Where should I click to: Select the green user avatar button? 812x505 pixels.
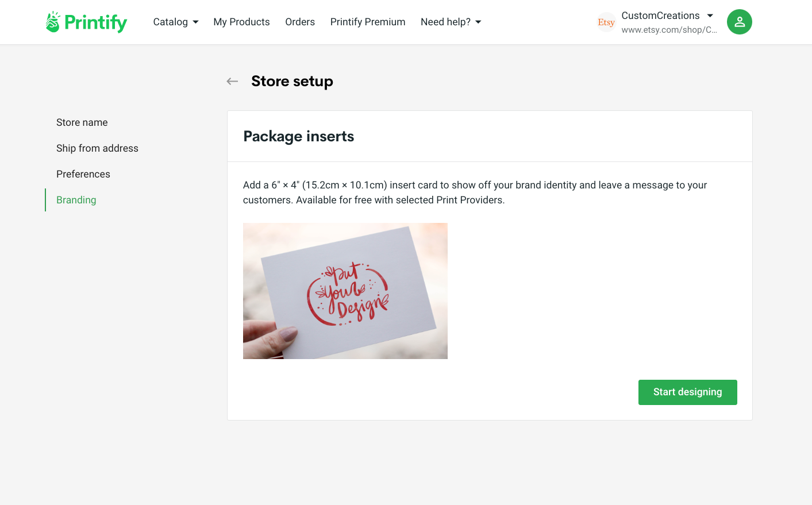739,22
